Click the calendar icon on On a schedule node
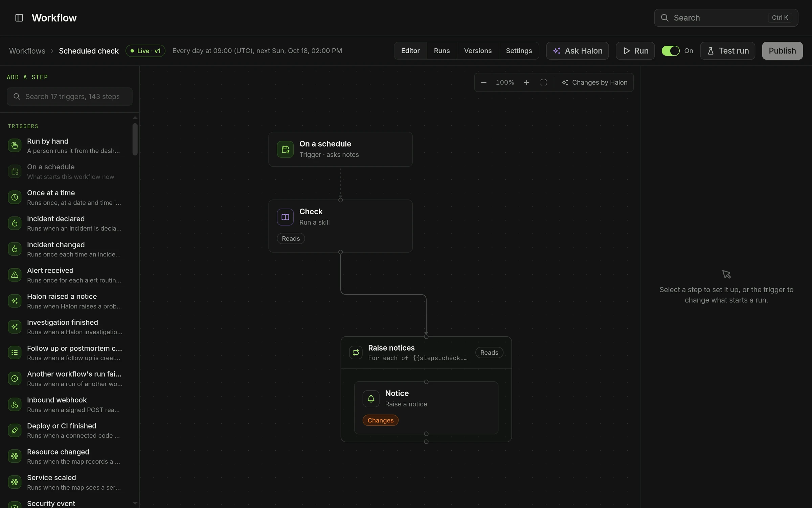This screenshot has width=812, height=508. 285,149
